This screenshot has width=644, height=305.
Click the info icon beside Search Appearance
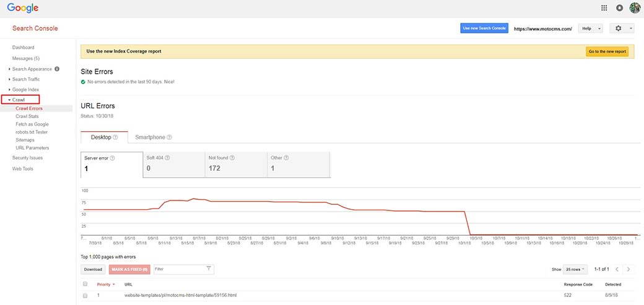click(x=57, y=69)
